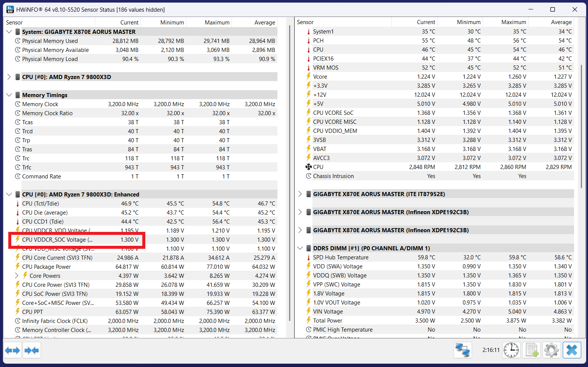Viewport: 588px width, 367px height.
Task: Click the left panel vertical scrollbar
Action: (289, 173)
